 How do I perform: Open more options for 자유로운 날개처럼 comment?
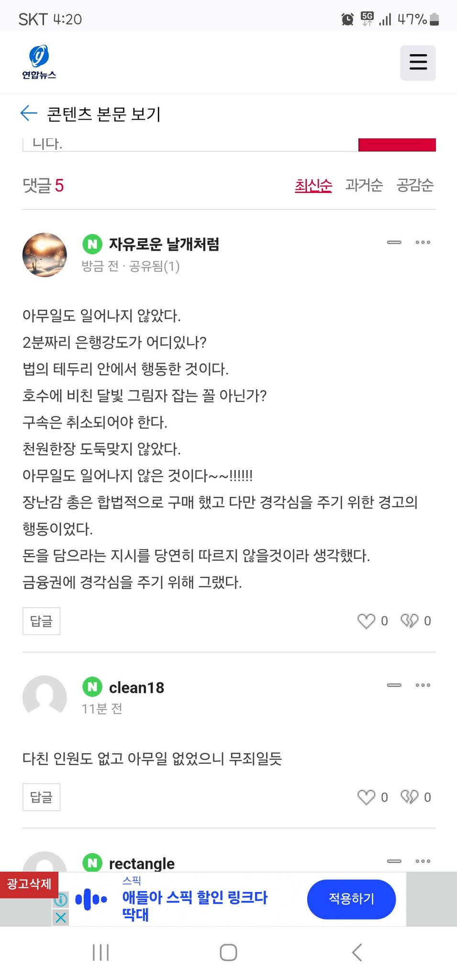click(x=423, y=243)
